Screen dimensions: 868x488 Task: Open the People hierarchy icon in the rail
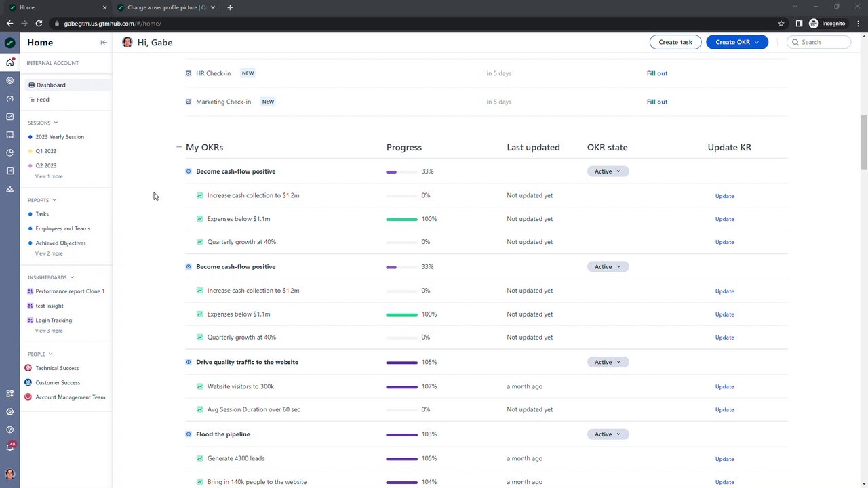(9, 189)
